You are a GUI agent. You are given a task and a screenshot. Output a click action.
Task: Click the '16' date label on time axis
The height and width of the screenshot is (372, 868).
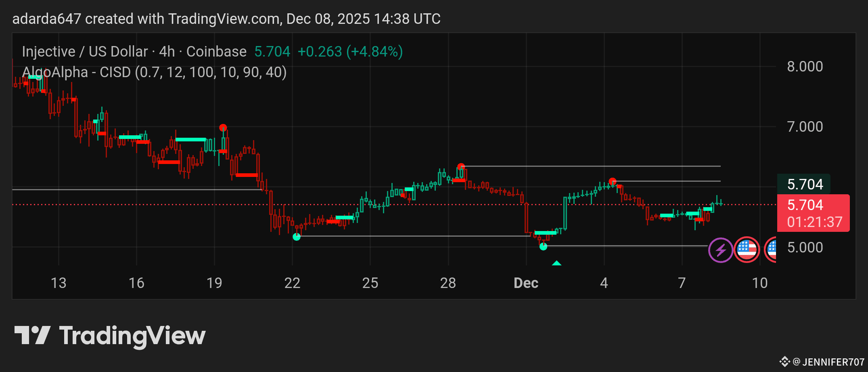tap(136, 283)
